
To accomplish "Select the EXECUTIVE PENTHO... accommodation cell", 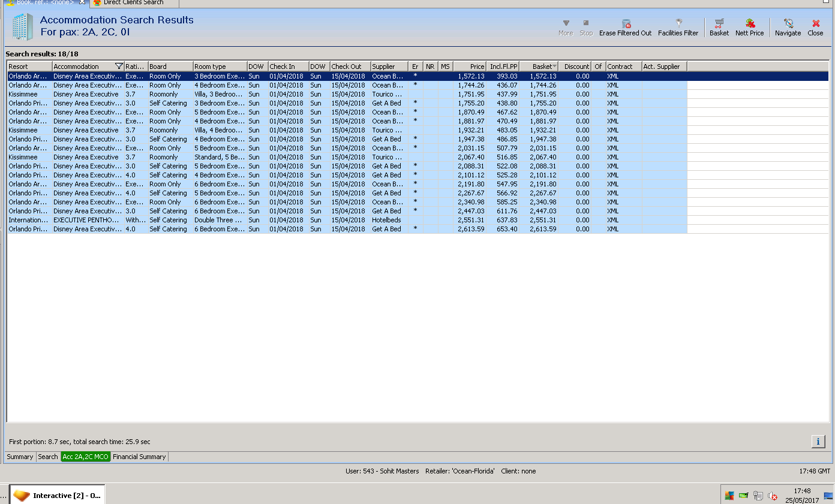I will 88,220.
